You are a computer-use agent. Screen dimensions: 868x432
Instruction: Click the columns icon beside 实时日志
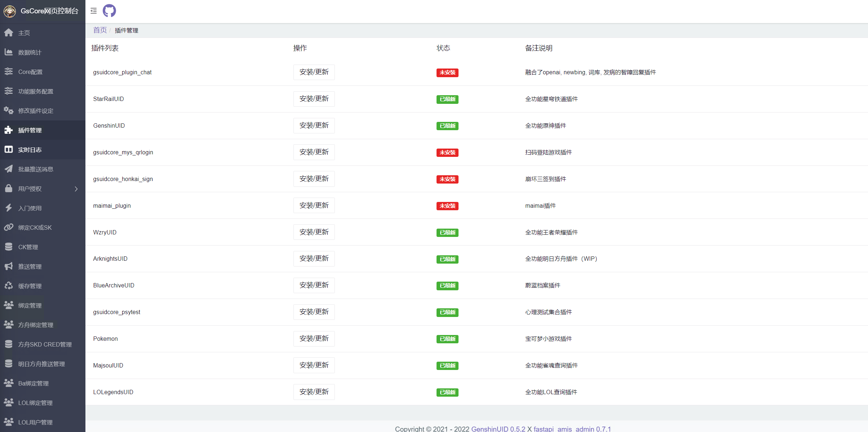pos(9,149)
